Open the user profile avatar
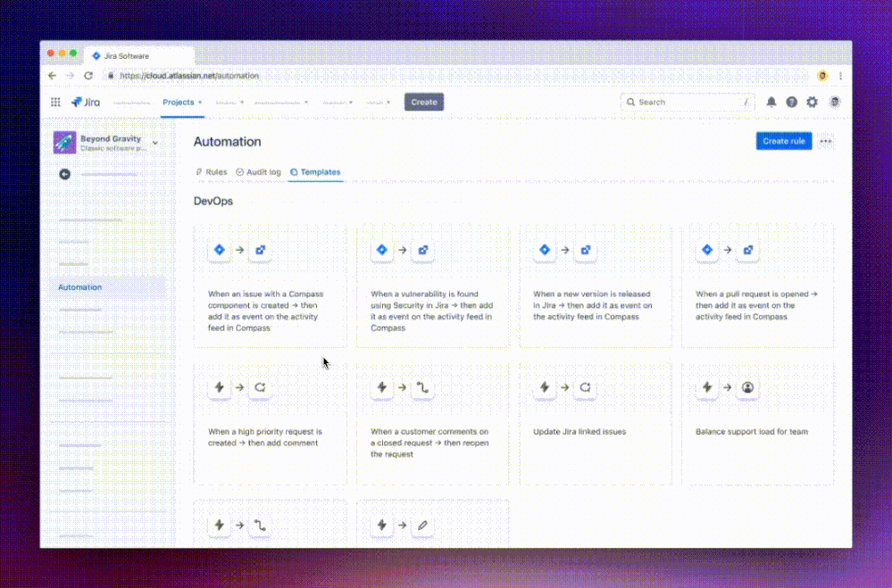 (835, 102)
